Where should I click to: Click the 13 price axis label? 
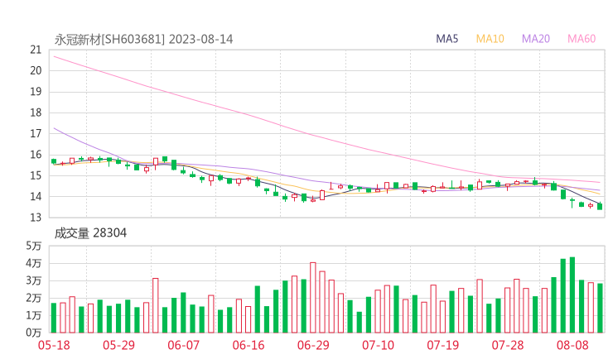[x=36, y=218]
